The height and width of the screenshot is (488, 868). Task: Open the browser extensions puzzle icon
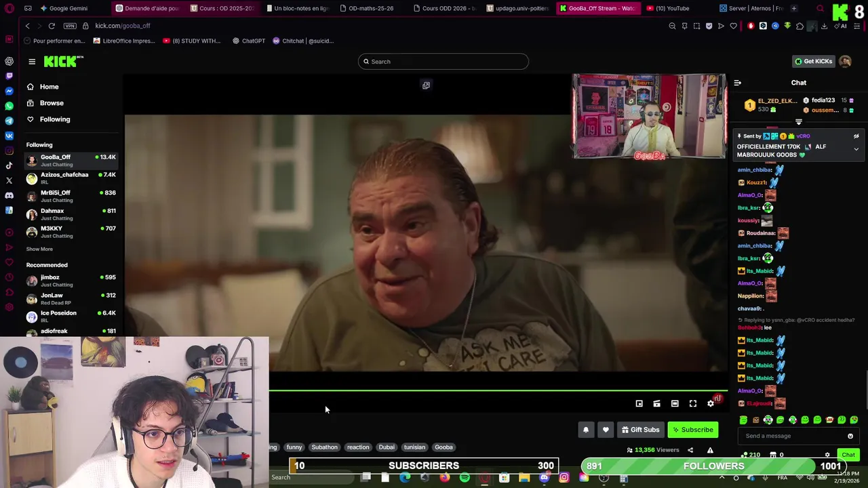pyautogui.click(x=800, y=26)
